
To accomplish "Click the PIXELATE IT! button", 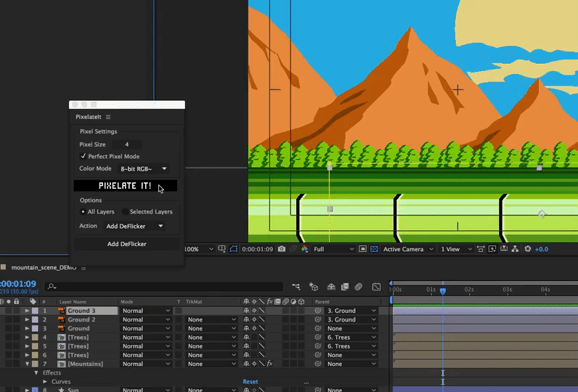I will [125, 186].
